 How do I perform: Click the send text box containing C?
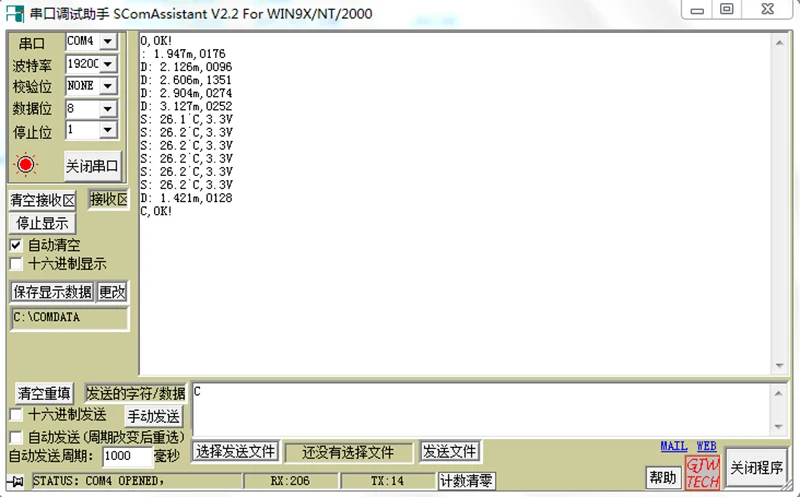pos(481,409)
